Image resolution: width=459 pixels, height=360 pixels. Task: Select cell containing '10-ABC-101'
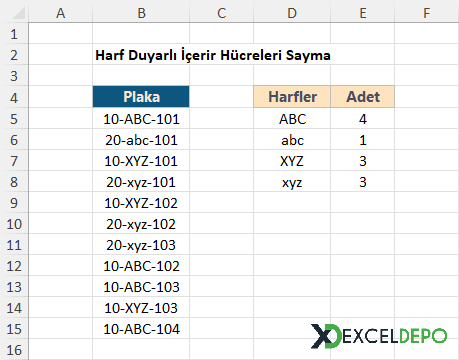[x=141, y=119]
